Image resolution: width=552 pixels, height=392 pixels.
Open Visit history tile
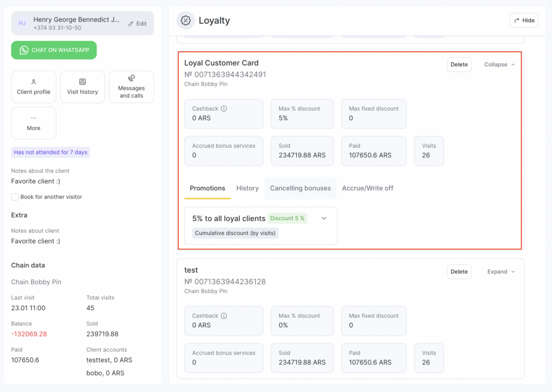pos(82,87)
